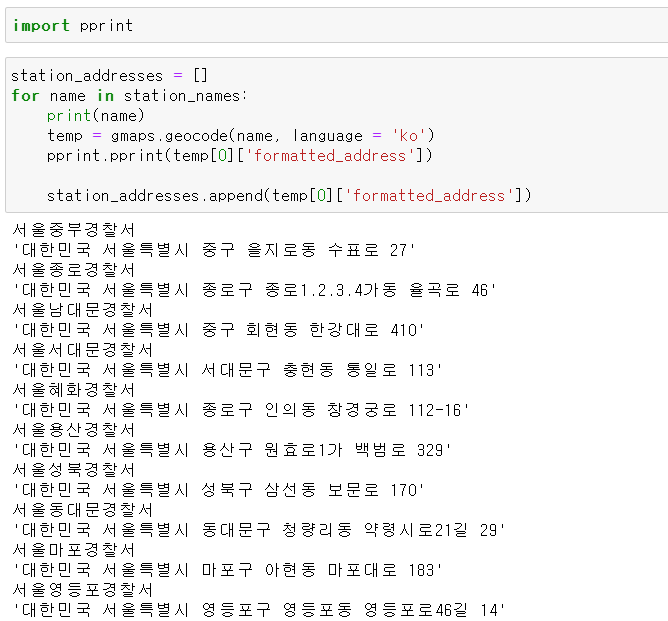Click output address '중구 을지로동 수표로 27'
The image size is (668, 621).
(305, 250)
